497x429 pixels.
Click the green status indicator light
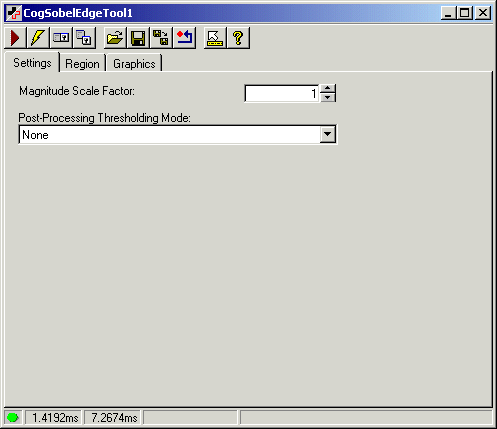tap(13, 417)
